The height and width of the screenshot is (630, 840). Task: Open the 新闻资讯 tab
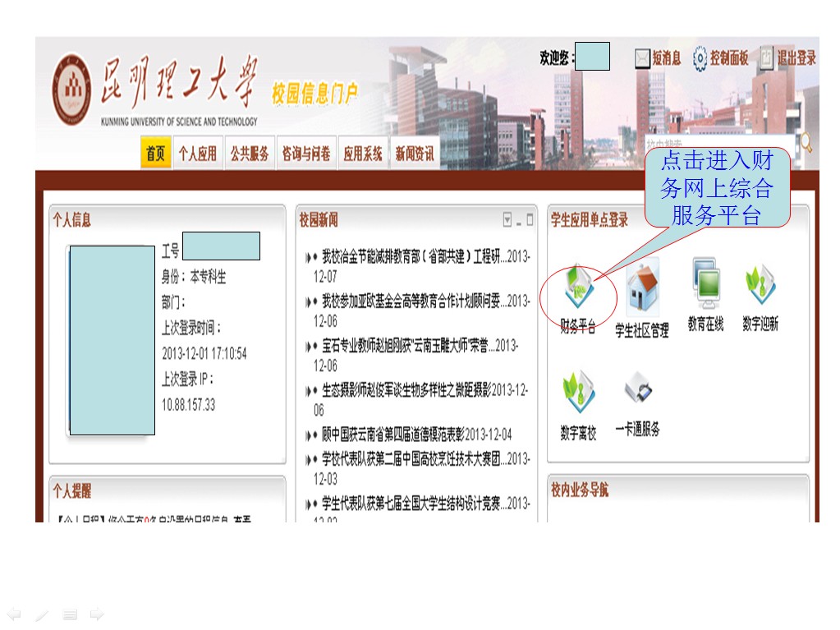415,154
